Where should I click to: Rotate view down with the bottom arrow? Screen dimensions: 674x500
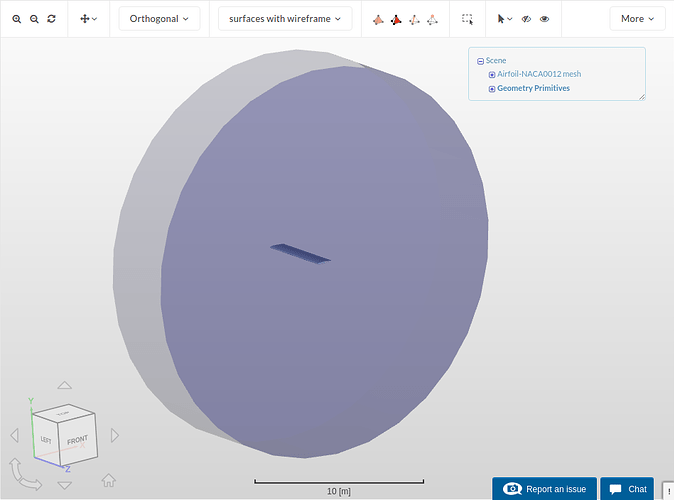(x=64, y=485)
